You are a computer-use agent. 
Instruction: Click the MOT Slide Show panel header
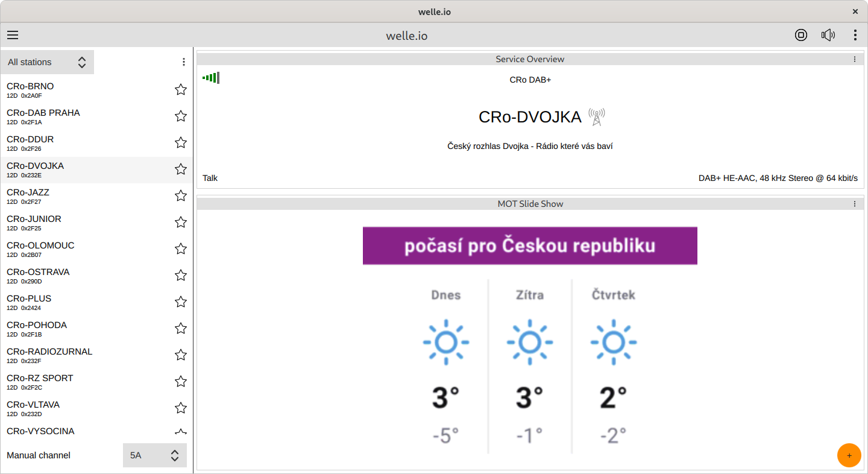point(530,204)
